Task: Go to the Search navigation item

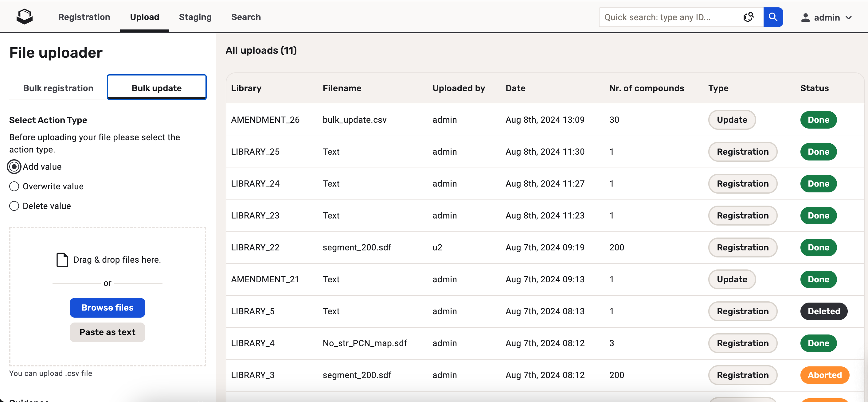Action: pos(246,17)
